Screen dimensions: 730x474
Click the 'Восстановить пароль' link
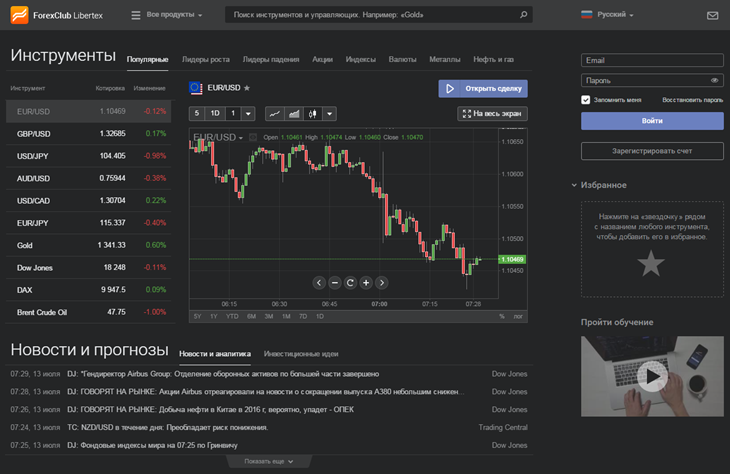tap(692, 100)
